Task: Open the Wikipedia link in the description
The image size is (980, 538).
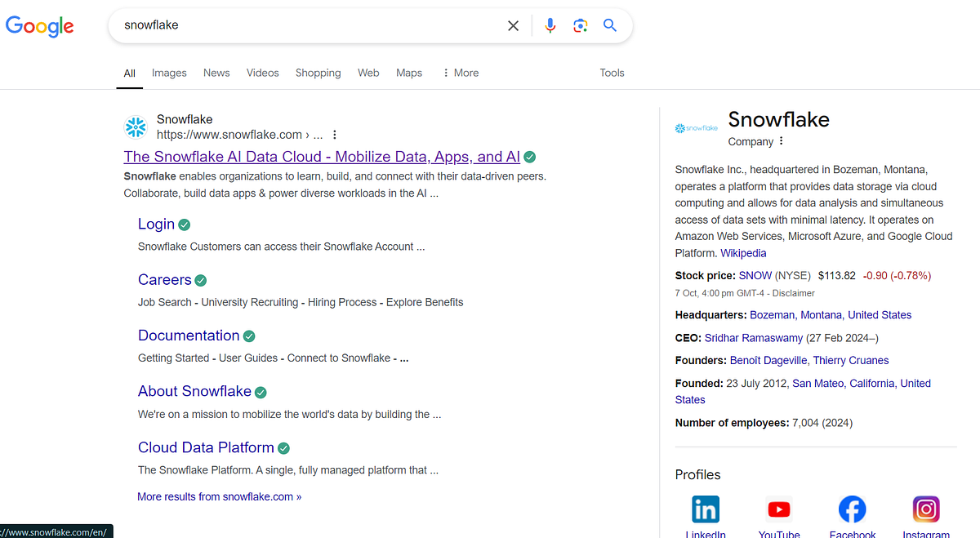Action: [x=743, y=253]
